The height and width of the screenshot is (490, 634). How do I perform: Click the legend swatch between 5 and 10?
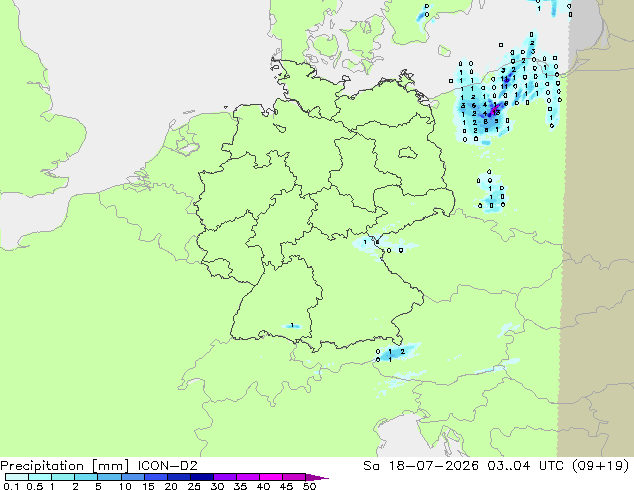pos(109,477)
